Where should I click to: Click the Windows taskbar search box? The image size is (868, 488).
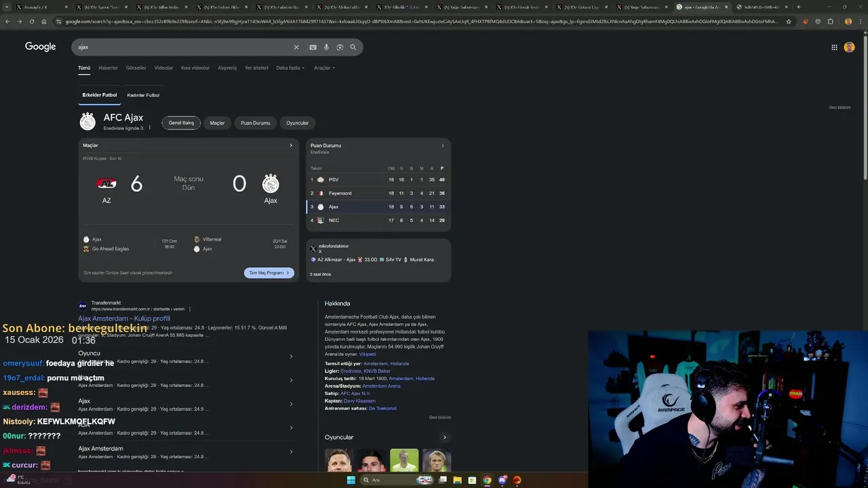pyautogui.click(x=397, y=480)
